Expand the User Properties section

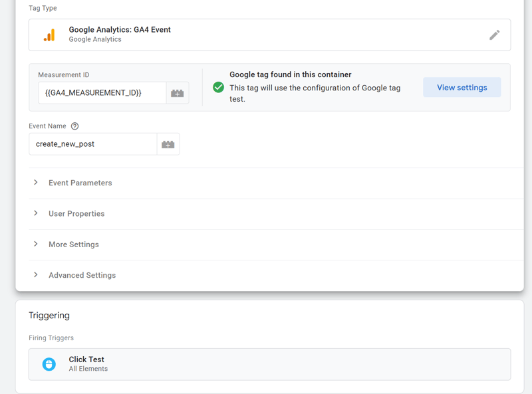click(277, 214)
